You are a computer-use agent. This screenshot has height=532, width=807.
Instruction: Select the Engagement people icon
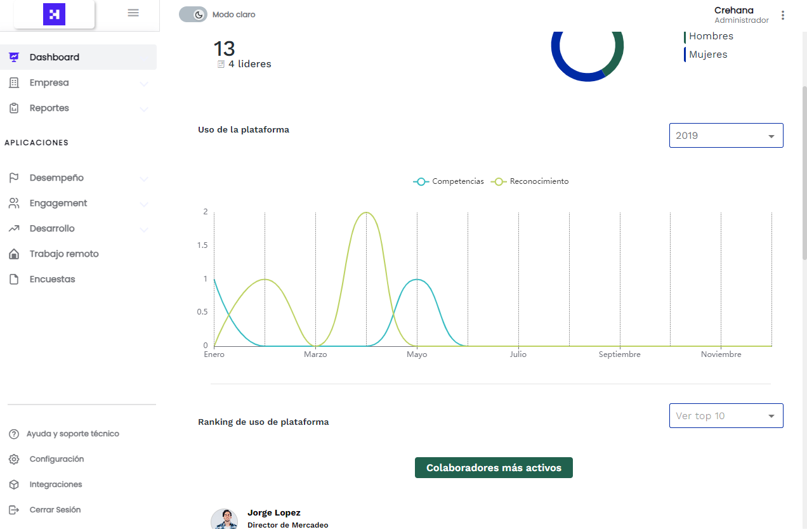pyautogui.click(x=13, y=203)
